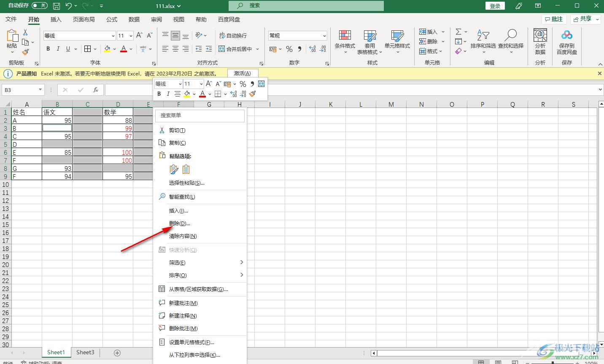Add a new sheet with plus button
Screen dimensions: 604x364
click(x=117, y=353)
